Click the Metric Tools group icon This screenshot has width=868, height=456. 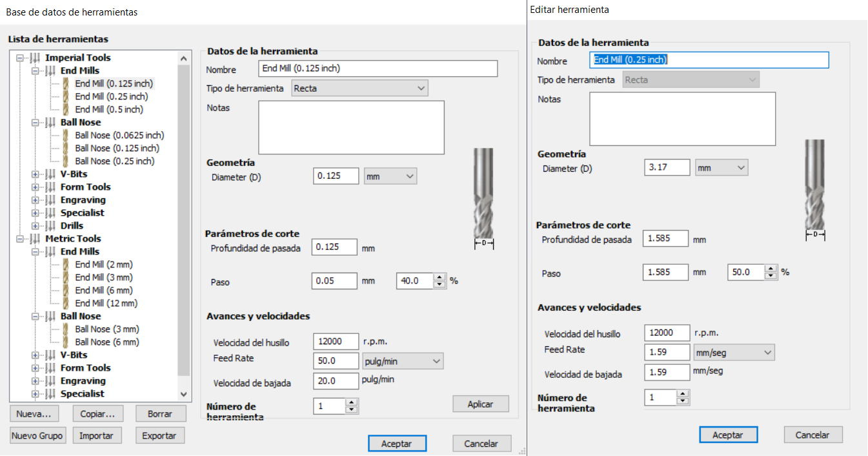click(35, 238)
